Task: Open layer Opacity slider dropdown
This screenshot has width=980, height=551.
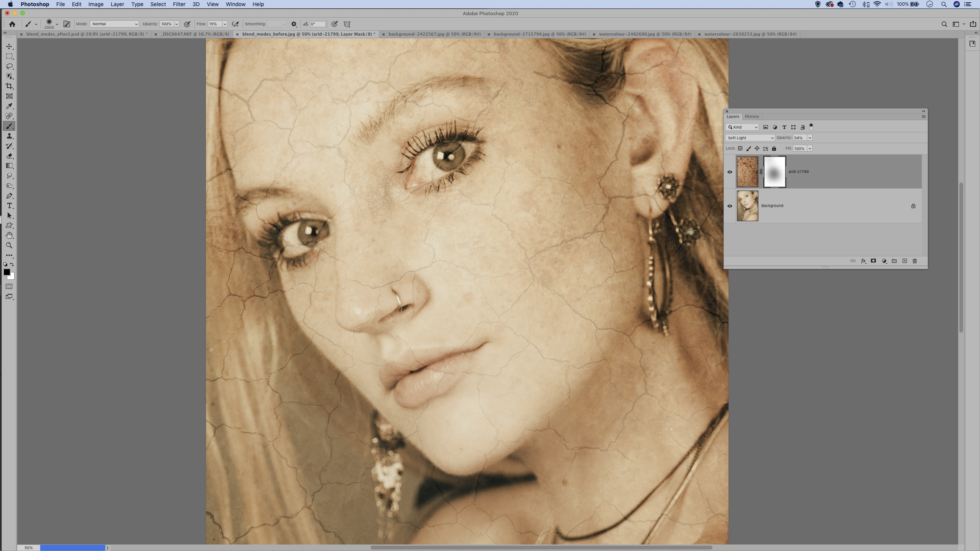Action: [810, 138]
